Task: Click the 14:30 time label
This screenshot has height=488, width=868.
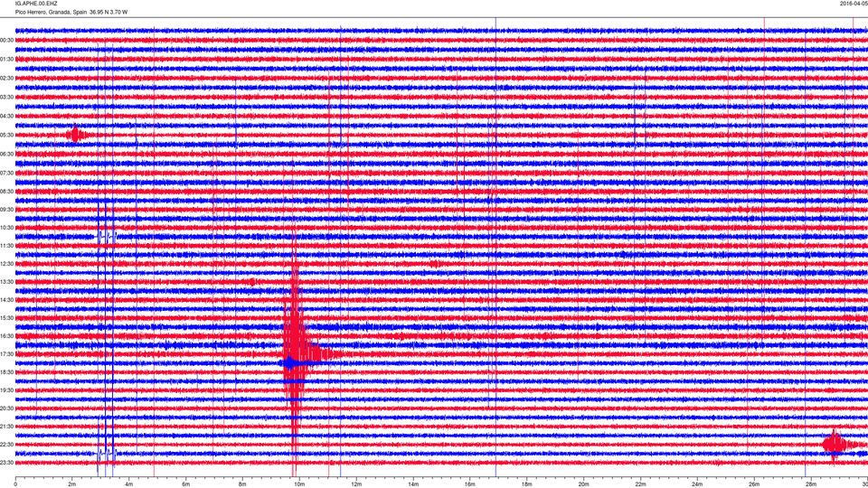Action: click(6, 300)
